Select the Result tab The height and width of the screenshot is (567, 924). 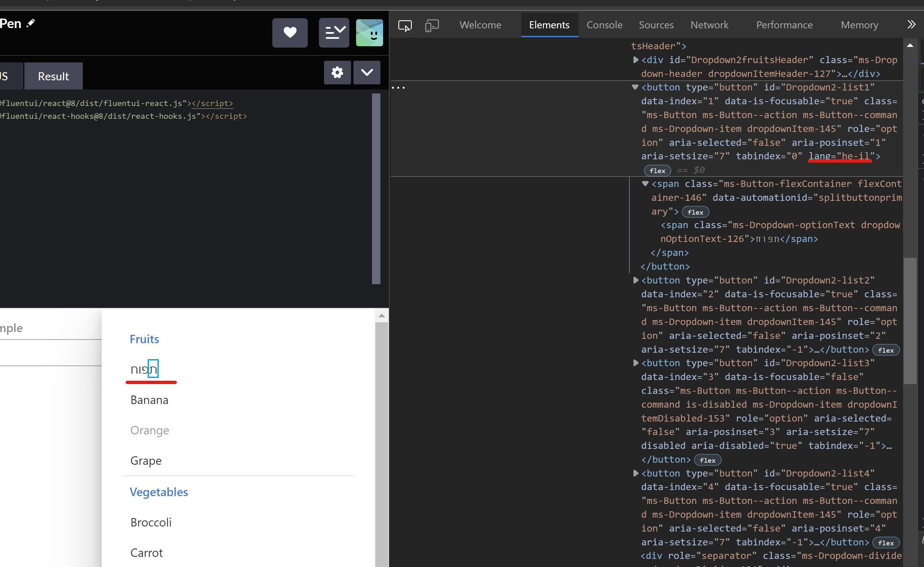(53, 76)
